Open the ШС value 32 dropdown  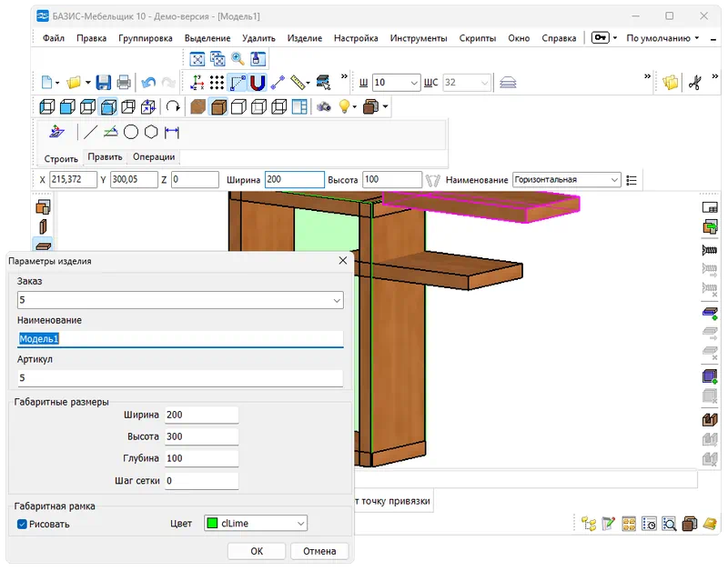[485, 83]
